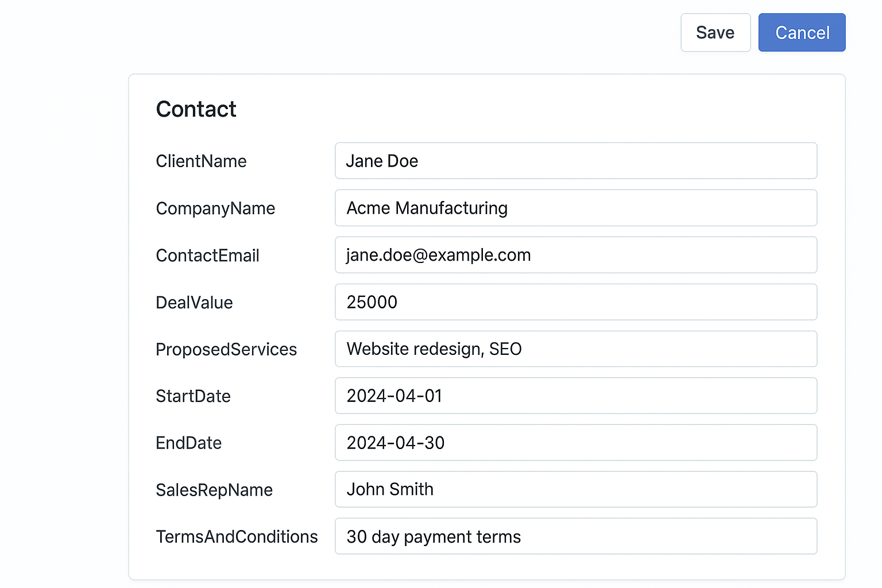
Task: Click the EndDate input showing 2024-04-30
Action: click(x=575, y=443)
